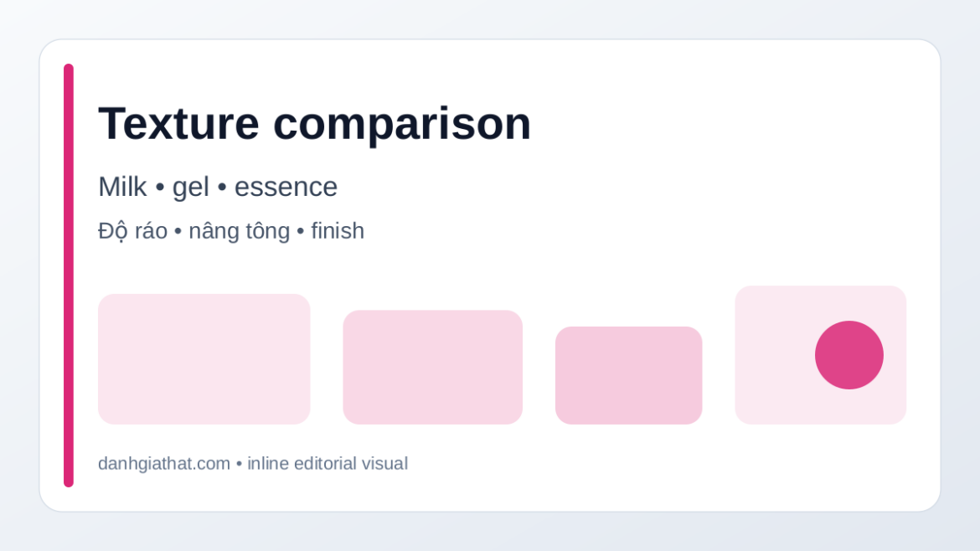Click the dark pink circle

pos(848,355)
